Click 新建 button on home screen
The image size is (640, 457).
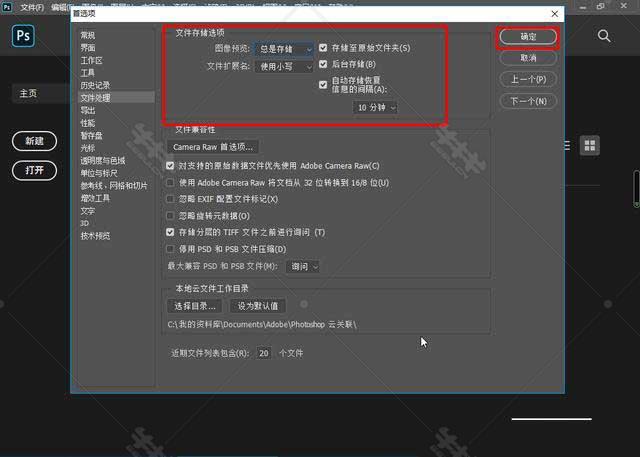pyautogui.click(x=34, y=141)
